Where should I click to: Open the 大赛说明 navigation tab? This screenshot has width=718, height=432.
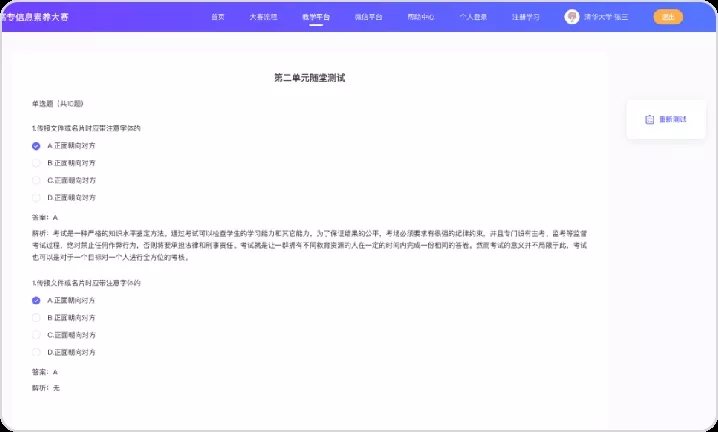coord(264,17)
